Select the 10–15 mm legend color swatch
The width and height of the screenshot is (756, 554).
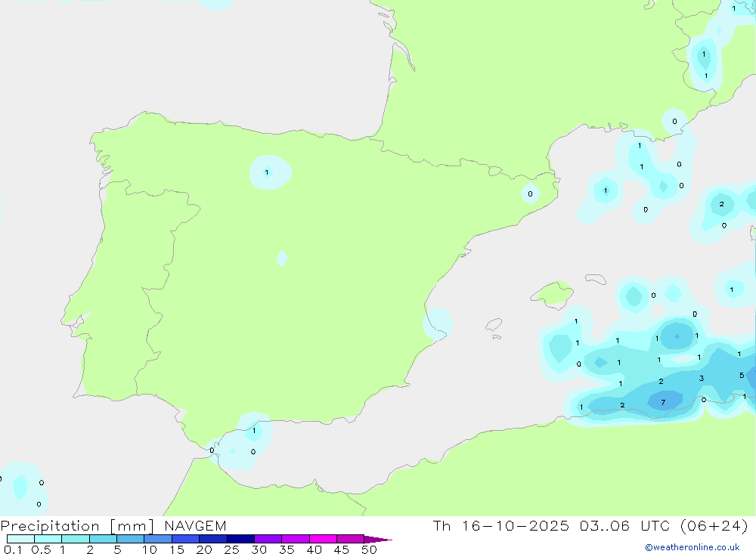158,539
